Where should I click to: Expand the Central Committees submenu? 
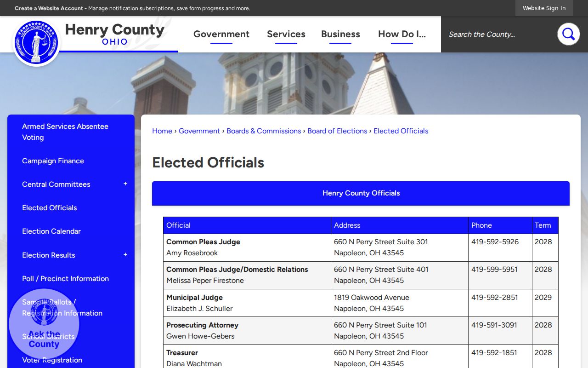point(125,184)
